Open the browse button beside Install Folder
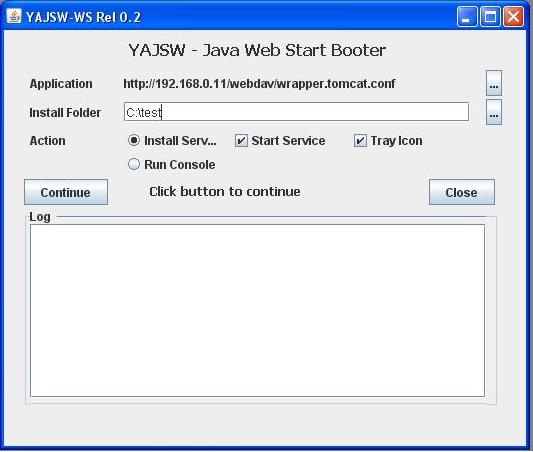The height and width of the screenshot is (452, 533). coord(494,112)
